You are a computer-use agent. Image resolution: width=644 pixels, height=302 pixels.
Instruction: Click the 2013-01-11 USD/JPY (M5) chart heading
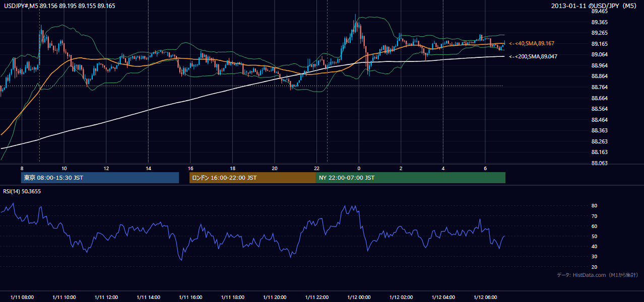pos(595,6)
